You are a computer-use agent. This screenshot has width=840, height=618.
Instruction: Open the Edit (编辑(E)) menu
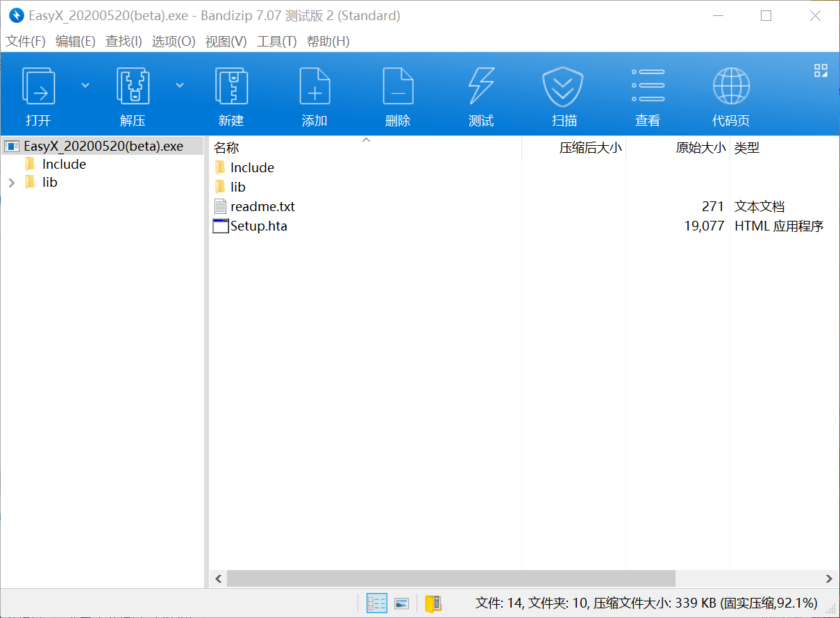coord(75,42)
